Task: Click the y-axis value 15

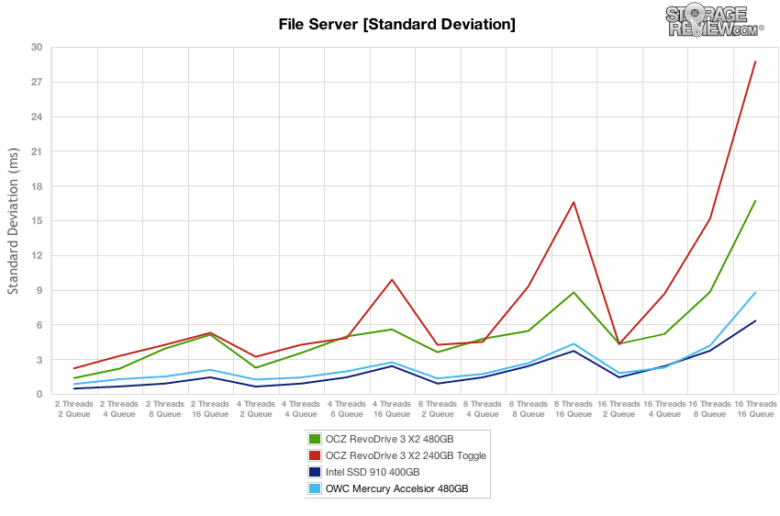Action: pos(37,220)
